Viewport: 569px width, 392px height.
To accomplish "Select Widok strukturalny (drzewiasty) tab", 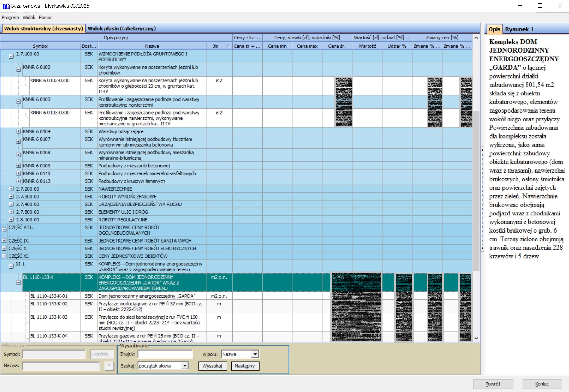I will 43,29.
